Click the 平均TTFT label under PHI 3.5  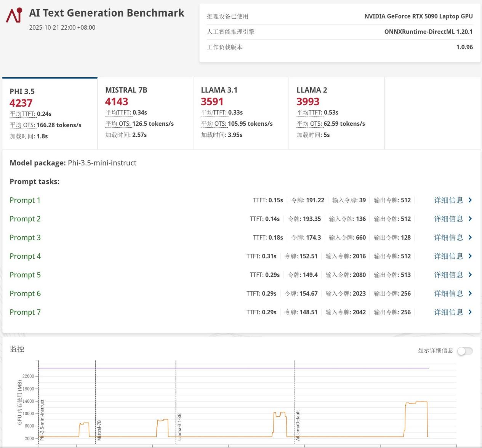[22, 114]
